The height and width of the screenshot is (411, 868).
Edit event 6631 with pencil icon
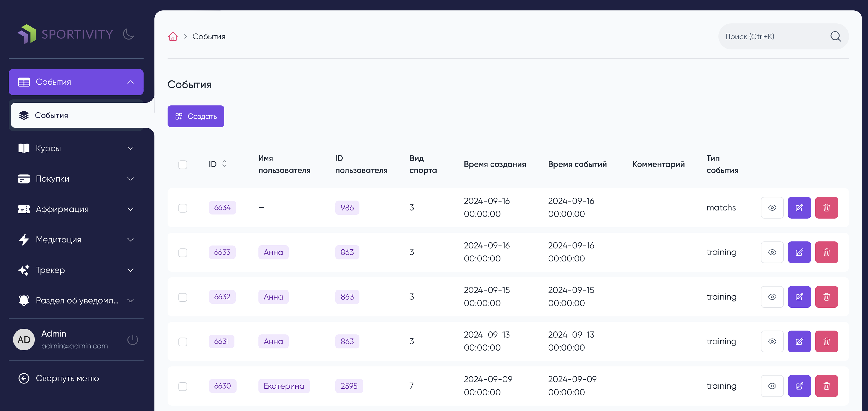click(799, 341)
